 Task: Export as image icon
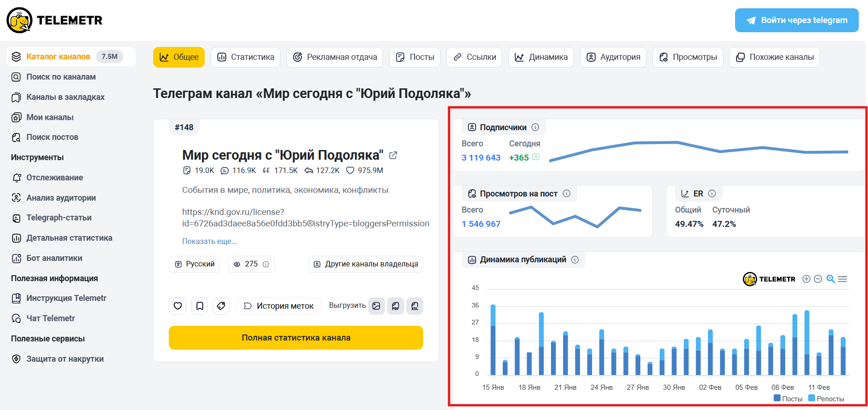point(376,306)
